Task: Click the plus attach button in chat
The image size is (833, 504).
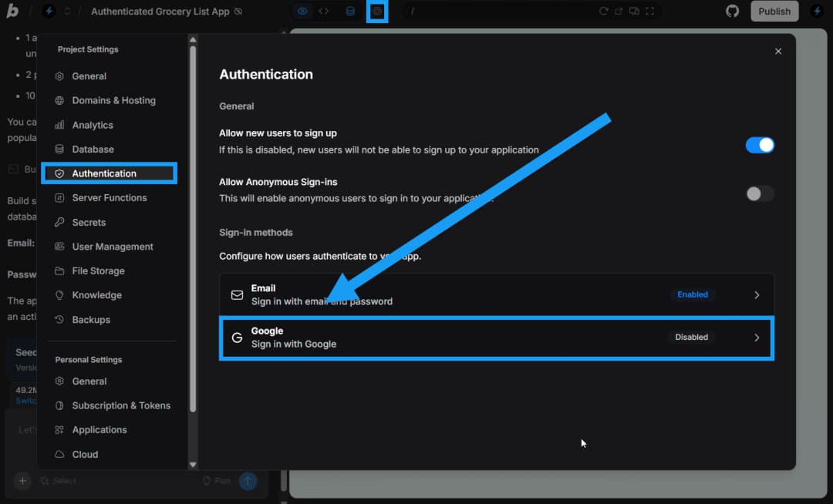Action: pyautogui.click(x=22, y=481)
